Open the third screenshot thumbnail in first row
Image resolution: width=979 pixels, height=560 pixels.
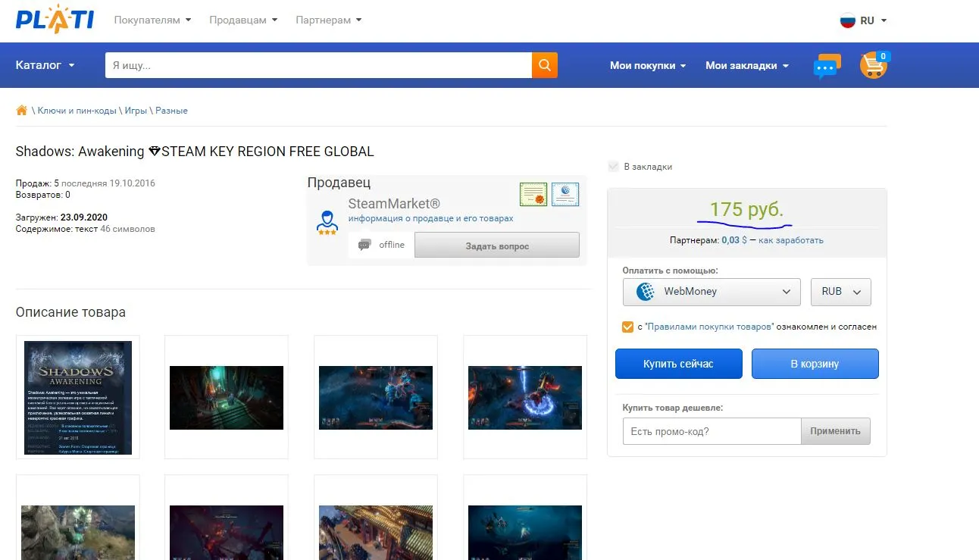(376, 397)
